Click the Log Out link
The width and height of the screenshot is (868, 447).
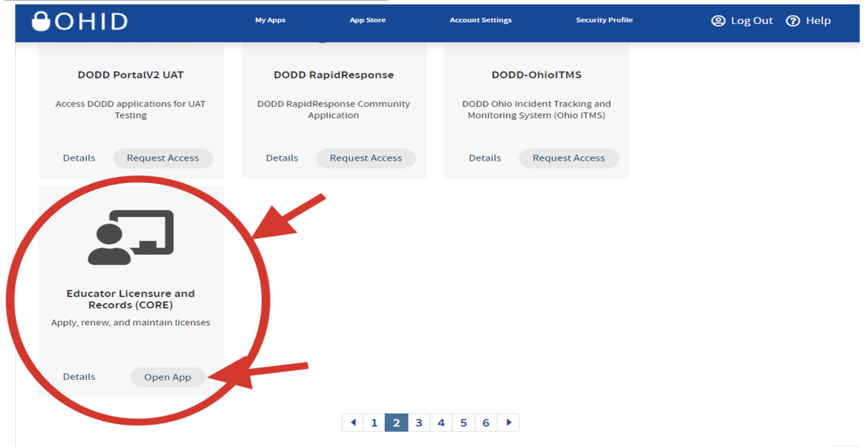tap(752, 21)
